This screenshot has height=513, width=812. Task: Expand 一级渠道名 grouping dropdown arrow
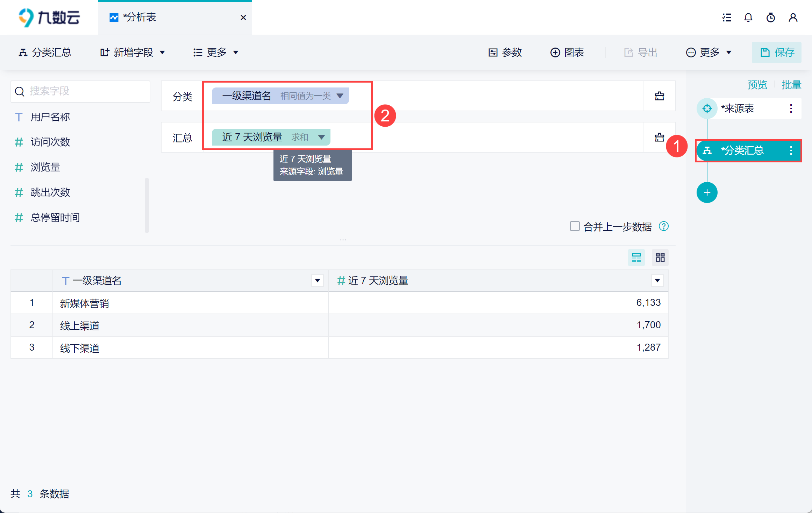340,96
